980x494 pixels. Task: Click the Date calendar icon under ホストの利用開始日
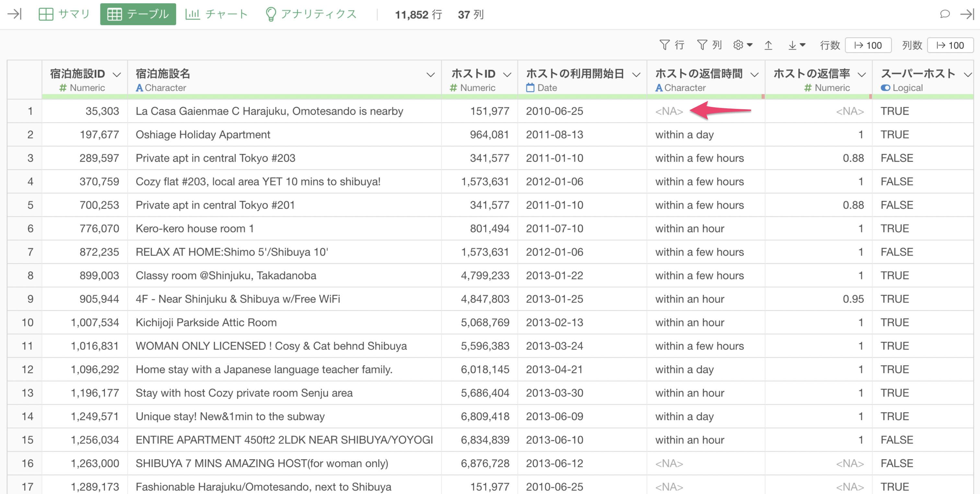530,88
